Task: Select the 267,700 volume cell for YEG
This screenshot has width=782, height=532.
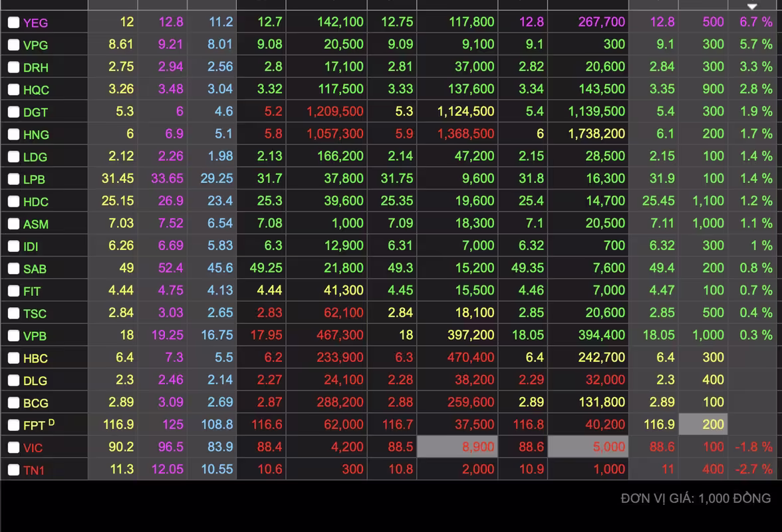Action: [601, 22]
